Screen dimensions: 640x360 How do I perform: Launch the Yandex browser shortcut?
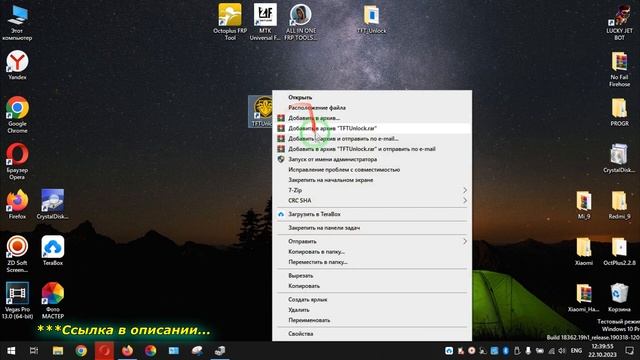click(17, 64)
